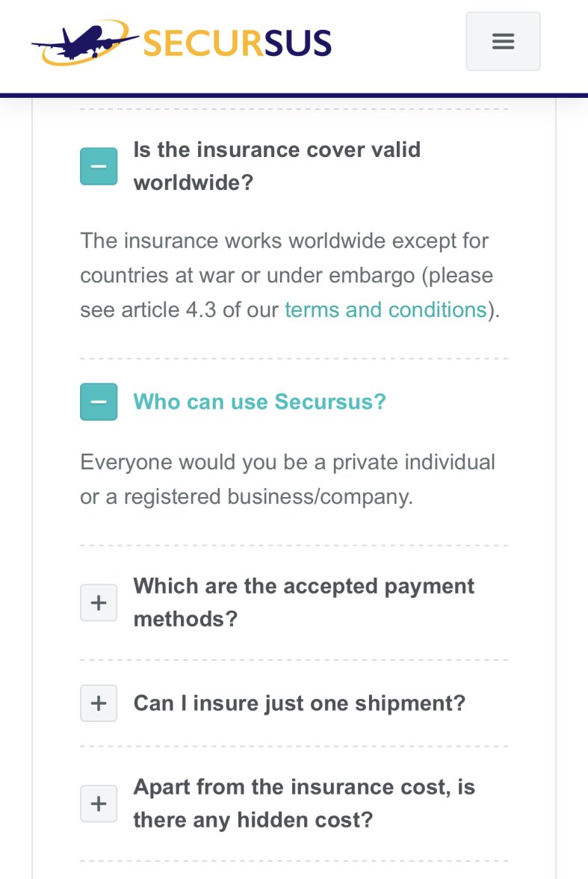
Task: Expand the one shipment question plus icon
Action: (x=99, y=703)
